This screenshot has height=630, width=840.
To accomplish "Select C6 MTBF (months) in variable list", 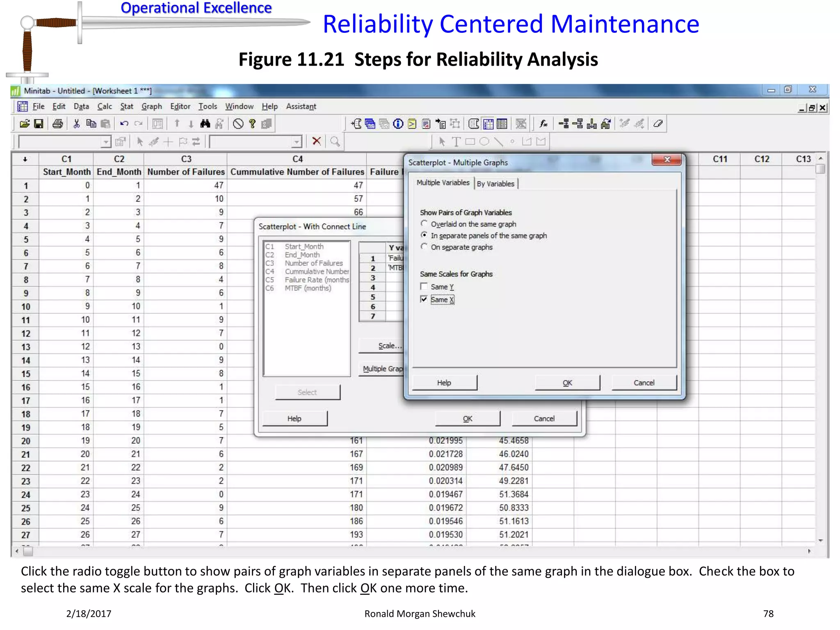I will click(x=299, y=288).
